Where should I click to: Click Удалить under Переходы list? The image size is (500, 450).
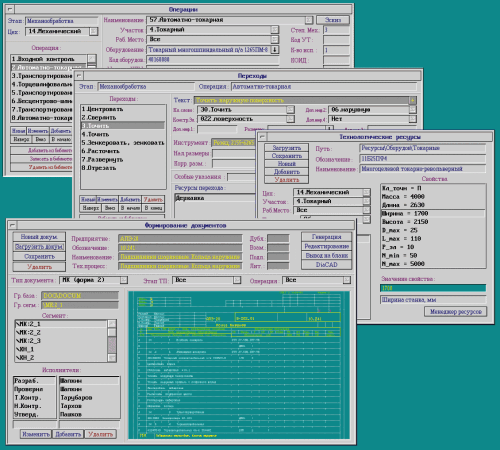point(153,199)
